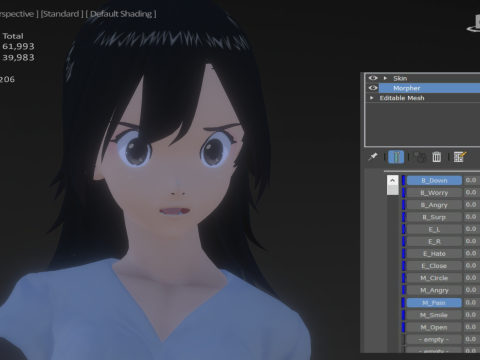Select the B_Angry morph channel
Image resolution: width=480 pixels, height=360 pixels.
pyautogui.click(x=434, y=205)
